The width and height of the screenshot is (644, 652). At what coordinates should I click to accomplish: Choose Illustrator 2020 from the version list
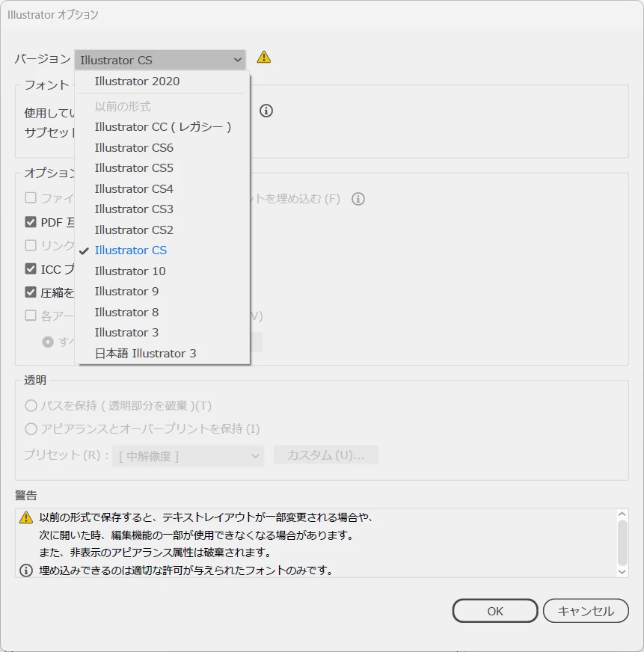(x=162, y=81)
